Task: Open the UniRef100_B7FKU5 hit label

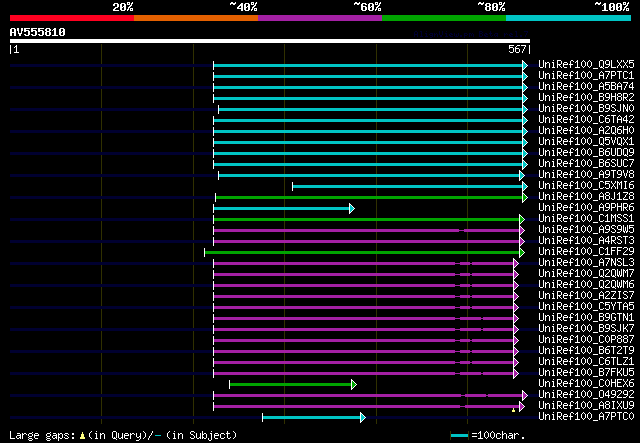Action: pyautogui.click(x=586, y=372)
